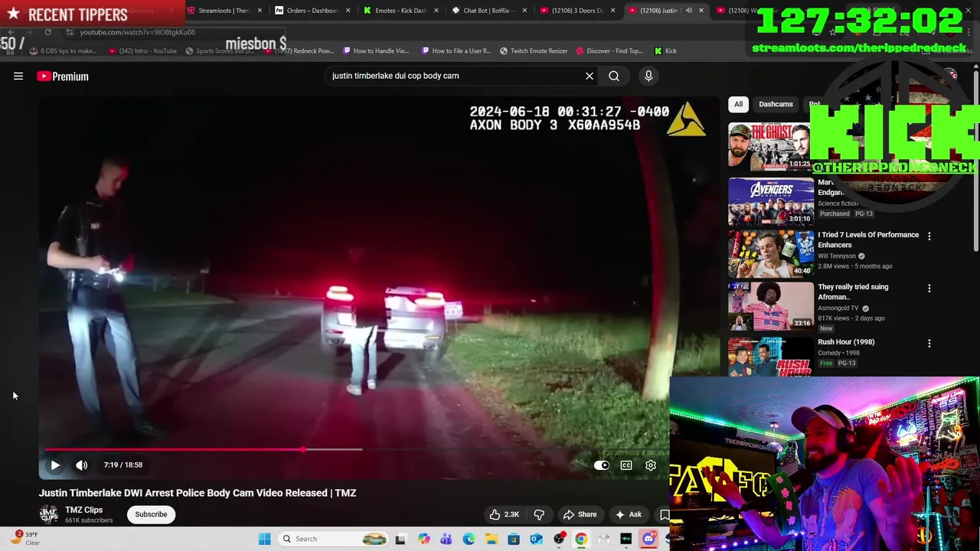Open 'How to File a User R...' bookmark
The height and width of the screenshot is (551, 980).
point(456,51)
